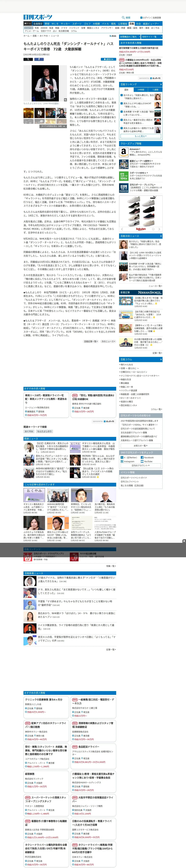Open the Amazon logo promo

124,152
